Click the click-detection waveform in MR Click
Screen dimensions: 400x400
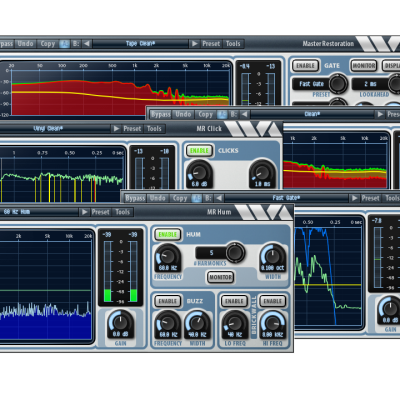(62, 179)
